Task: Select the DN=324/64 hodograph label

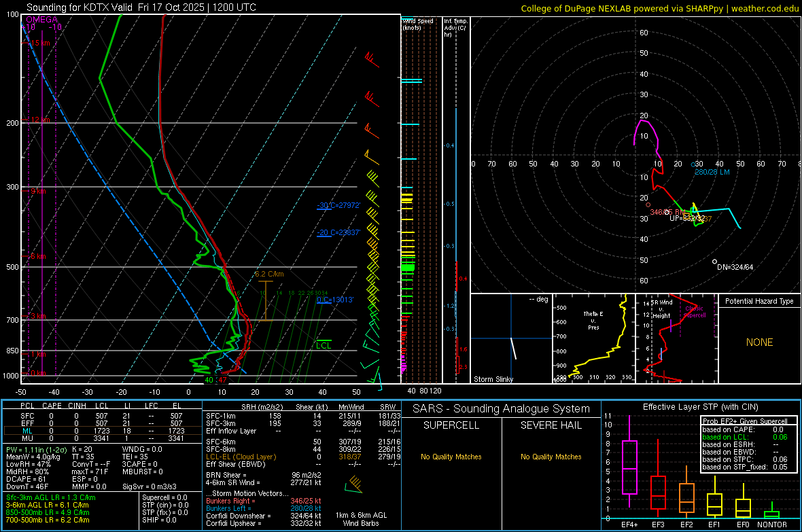Action: [x=735, y=267]
